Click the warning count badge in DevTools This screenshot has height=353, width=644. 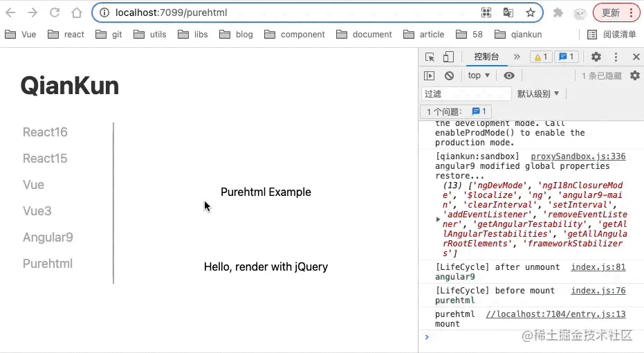coord(541,57)
